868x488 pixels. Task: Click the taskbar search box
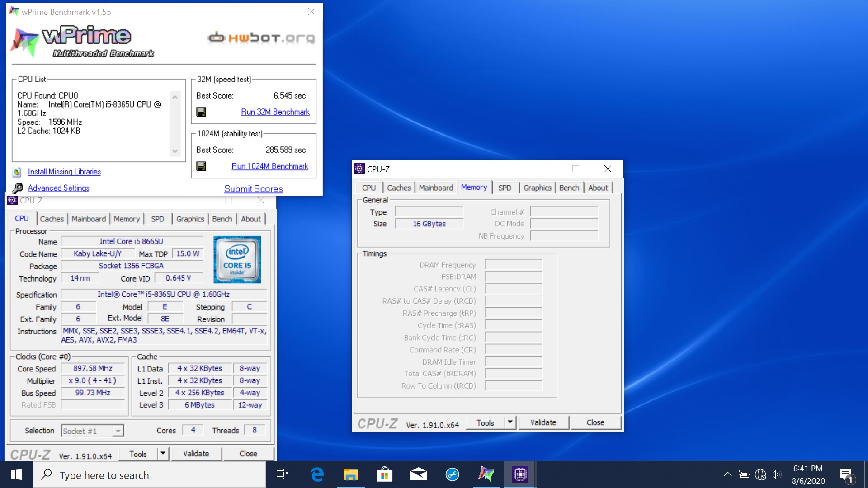[x=149, y=475]
